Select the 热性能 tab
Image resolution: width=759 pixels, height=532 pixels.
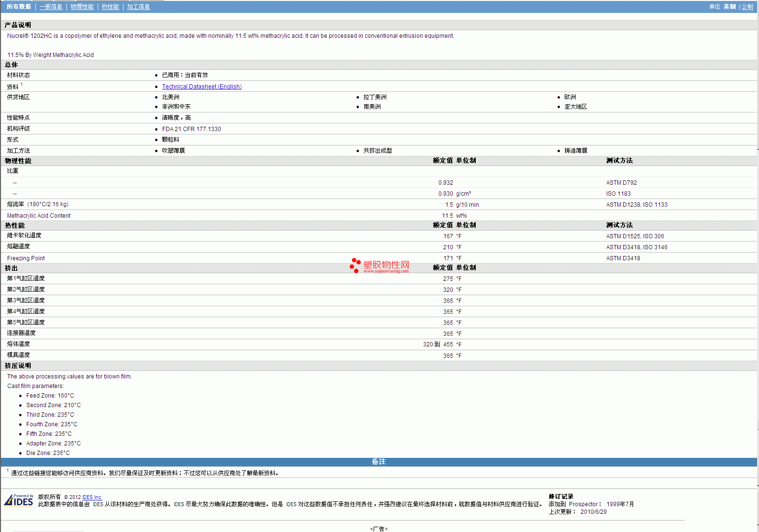[x=110, y=7]
